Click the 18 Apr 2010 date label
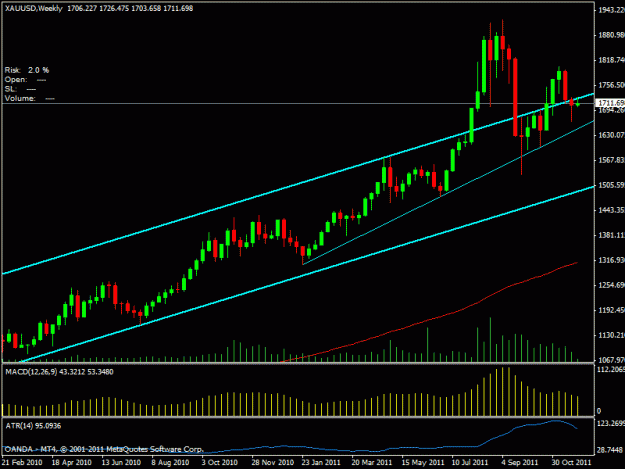 (72, 463)
